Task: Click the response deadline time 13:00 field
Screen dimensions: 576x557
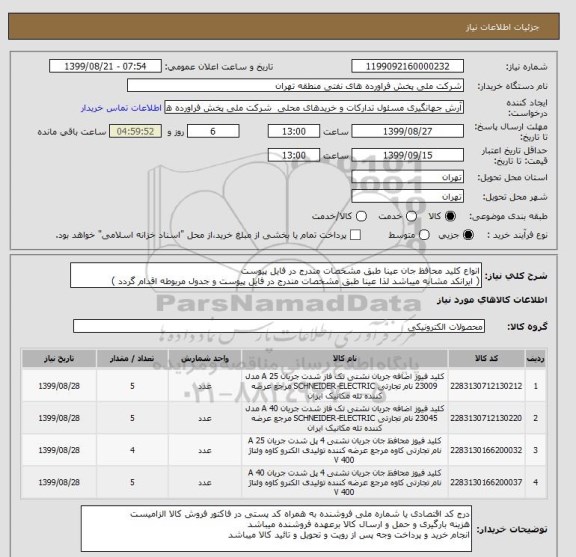Action: click(294, 132)
